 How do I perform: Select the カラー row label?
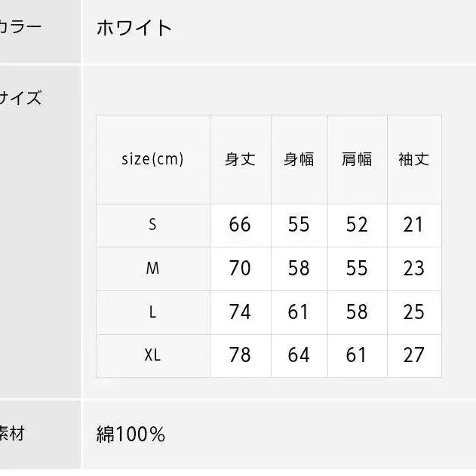pos(20,28)
